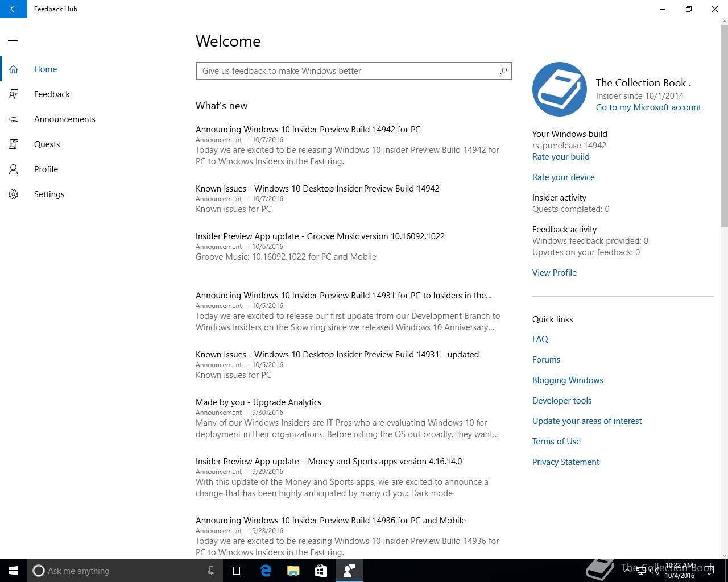Viewport: 728px width, 582px height.
Task: Click the Feedback person-chat icon
Action: (x=14, y=94)
